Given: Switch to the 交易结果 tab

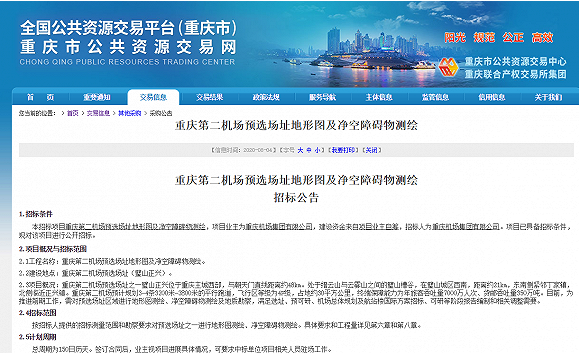Looking at the screenshot, I should point(209,97).
